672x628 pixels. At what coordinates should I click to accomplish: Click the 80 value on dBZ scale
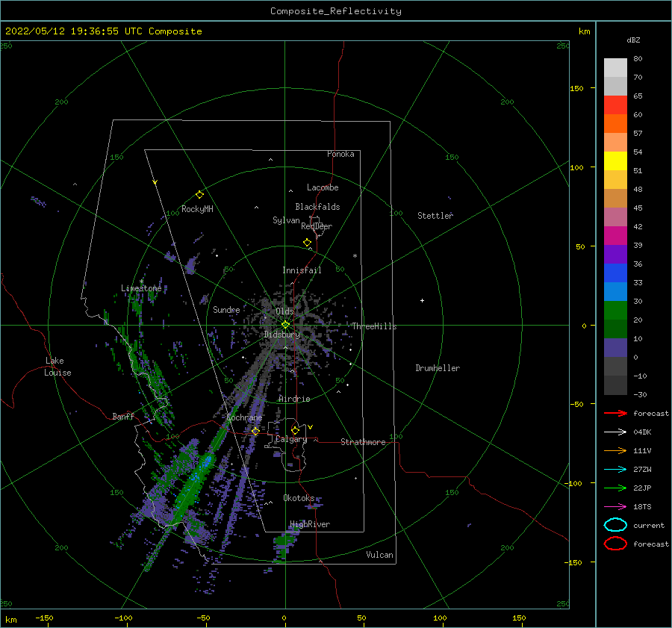pos(638,59)
